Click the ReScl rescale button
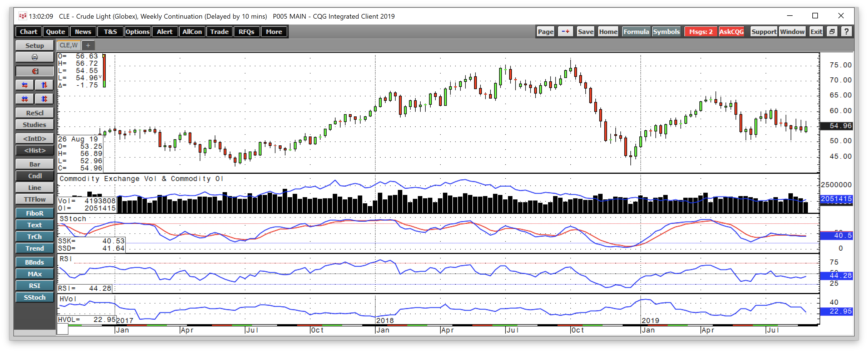The height and width of the screenshot is (352, 868). [x=35, y=113]
